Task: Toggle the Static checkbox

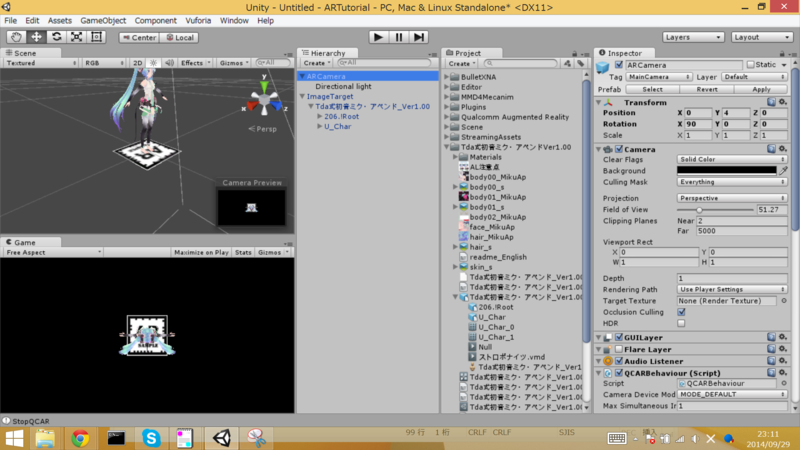Action: click(x=751, y=65)
